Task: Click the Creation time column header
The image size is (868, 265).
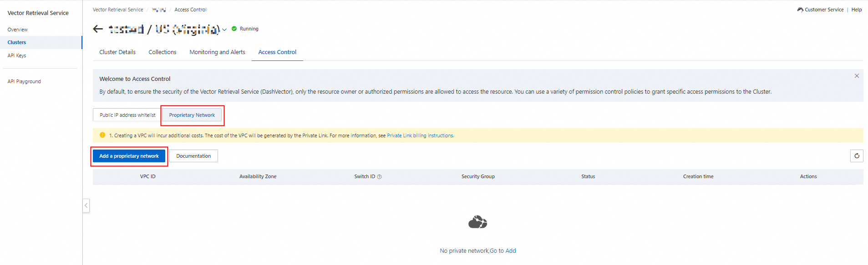Action: [x=698, y=176]
